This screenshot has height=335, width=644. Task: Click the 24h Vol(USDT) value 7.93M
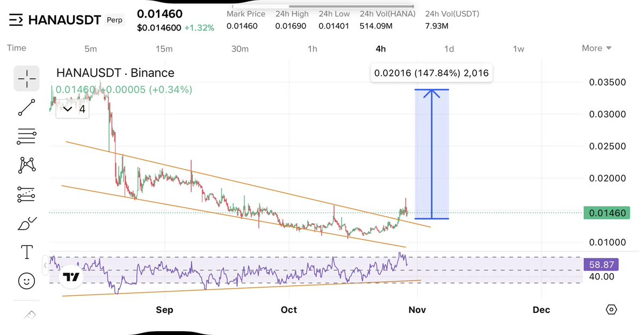pyautogui.click(x=437, y=26)
